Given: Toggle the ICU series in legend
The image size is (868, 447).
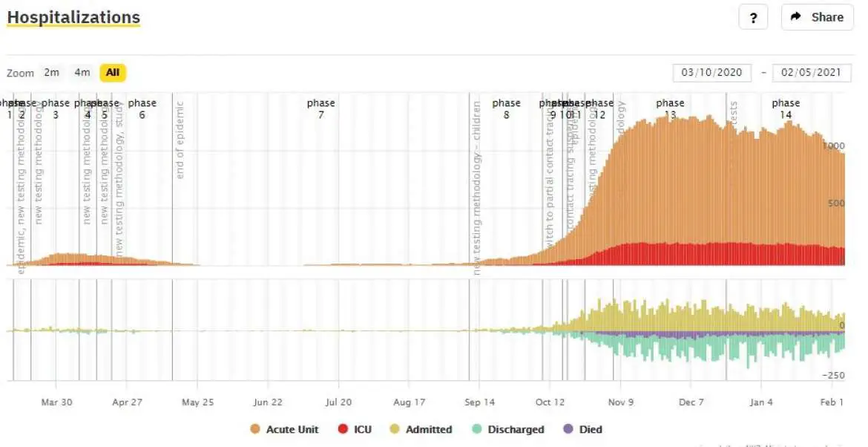Looking at the screenshot, I should pos(355,429).
